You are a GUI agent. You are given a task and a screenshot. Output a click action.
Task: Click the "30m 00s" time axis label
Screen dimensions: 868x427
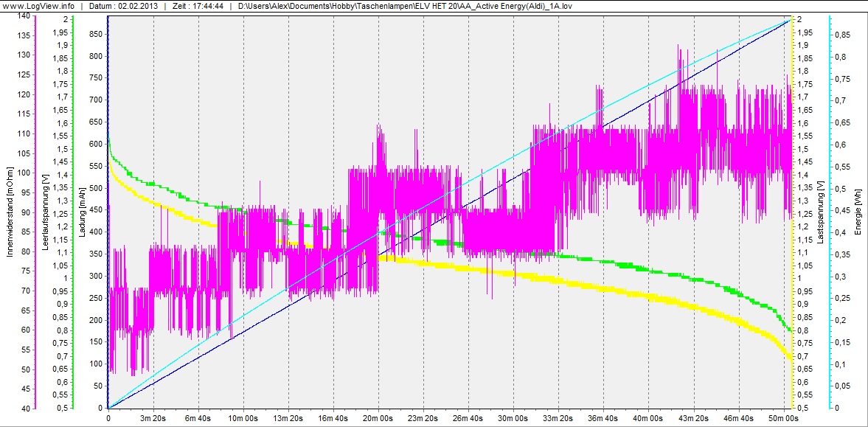click(x=514, y=417)
